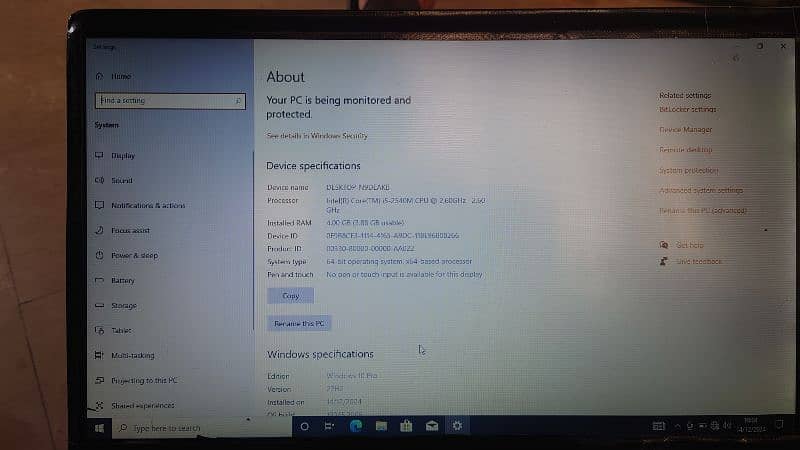Open Sound settings in sidebar

(121, 181)
